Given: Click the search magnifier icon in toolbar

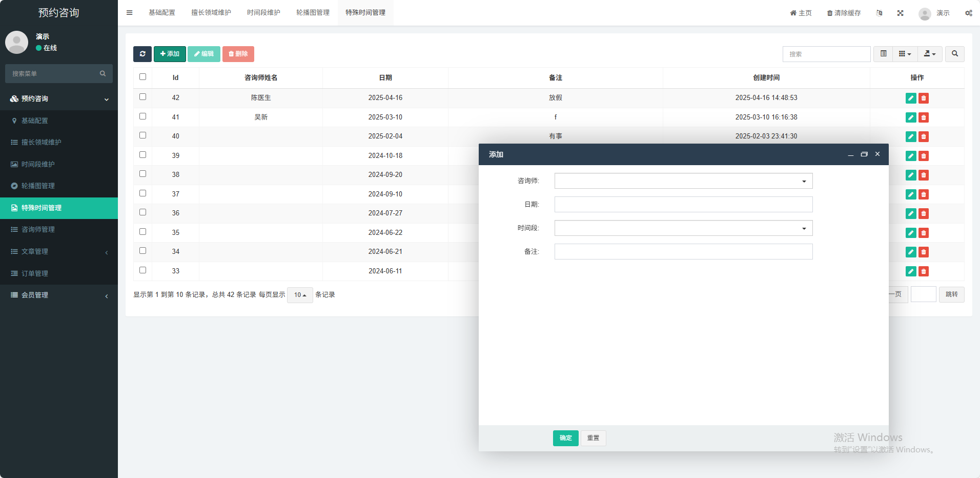Looking at the screenshot, I should (x=954, y=54).
